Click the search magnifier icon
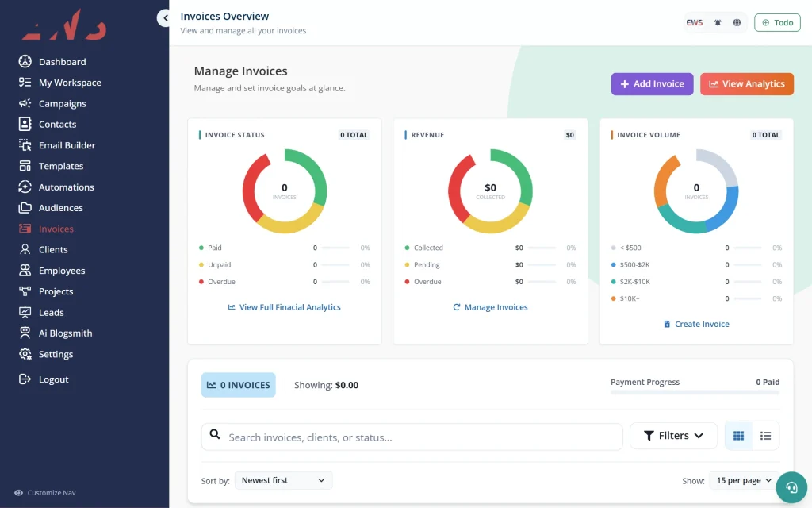This screenshot has width=812, height=508. 215,434
